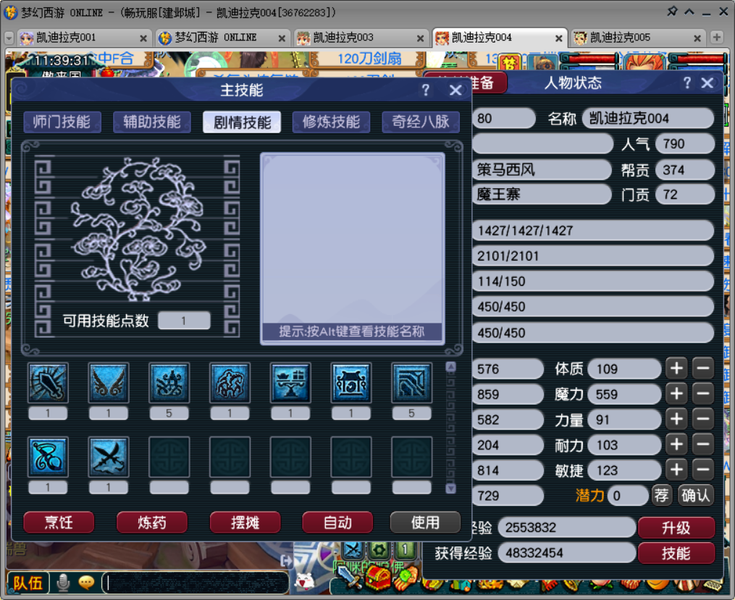
Task: Click the green number 1 shortcut icon
Action: click(x=405, y=549)
